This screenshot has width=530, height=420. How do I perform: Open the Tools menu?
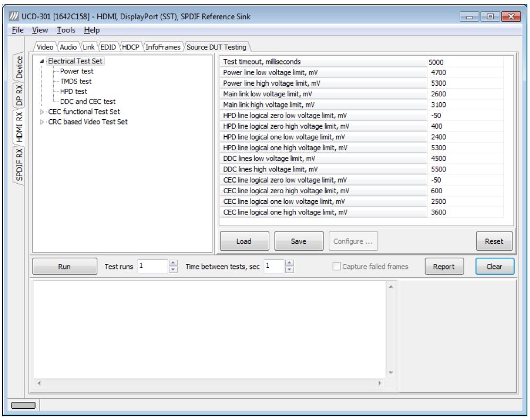66,30
